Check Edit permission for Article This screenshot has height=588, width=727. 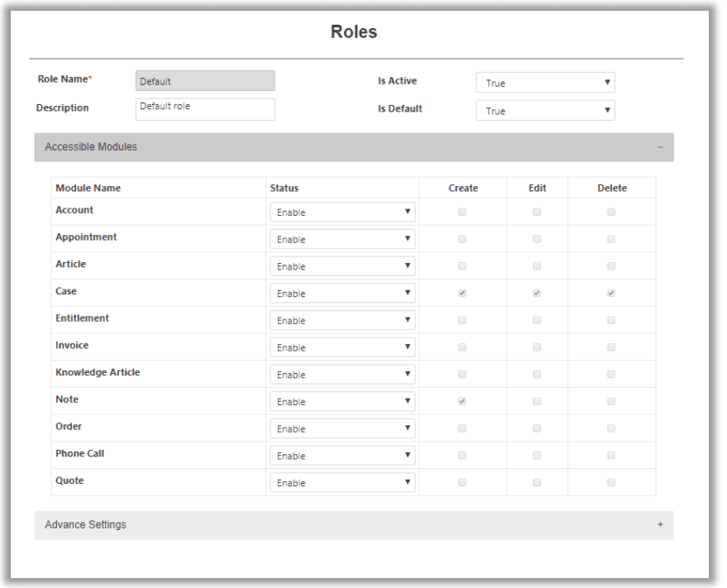(537, 266)
